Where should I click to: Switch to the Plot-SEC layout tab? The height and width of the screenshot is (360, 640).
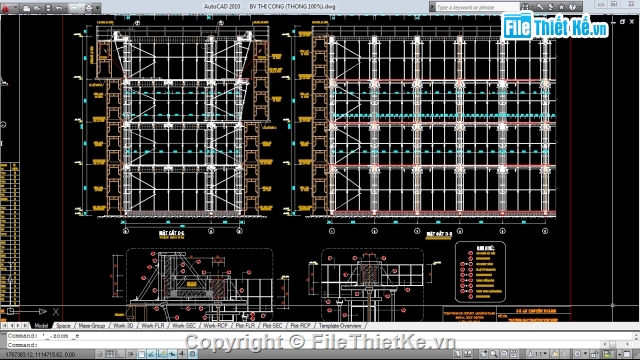272,326
